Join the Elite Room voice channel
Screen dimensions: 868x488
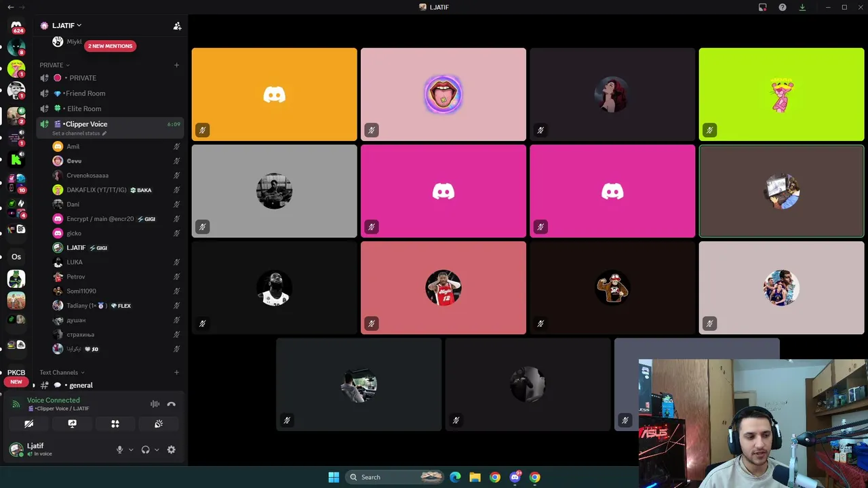click(109, 108)
